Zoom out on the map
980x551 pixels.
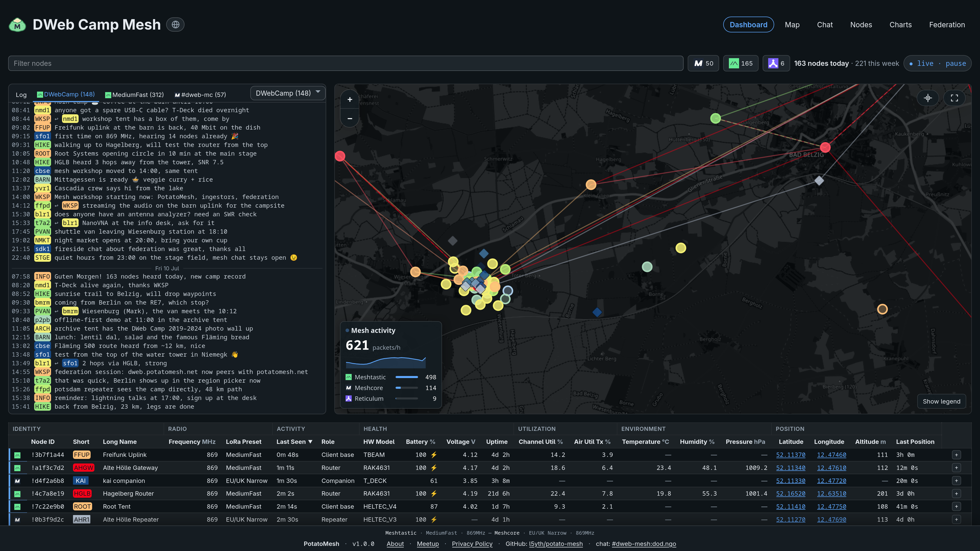(x=350, y=118)
